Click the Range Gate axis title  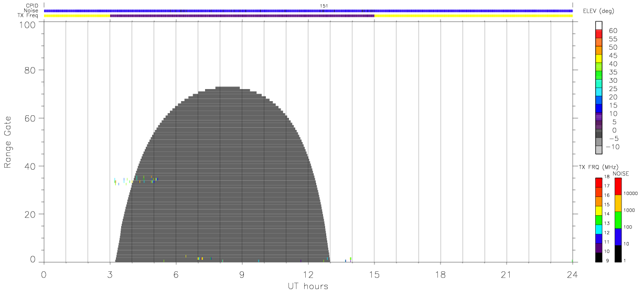[x=8, y=143]
